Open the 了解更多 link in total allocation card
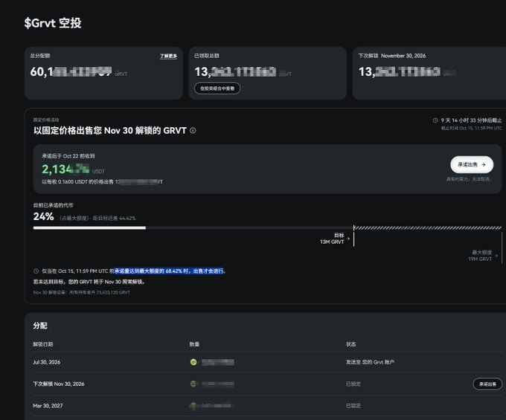 168,56
